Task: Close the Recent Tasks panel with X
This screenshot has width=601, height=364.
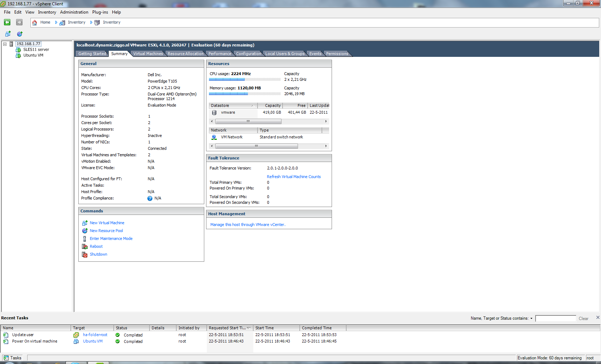Action: (597, 318)
